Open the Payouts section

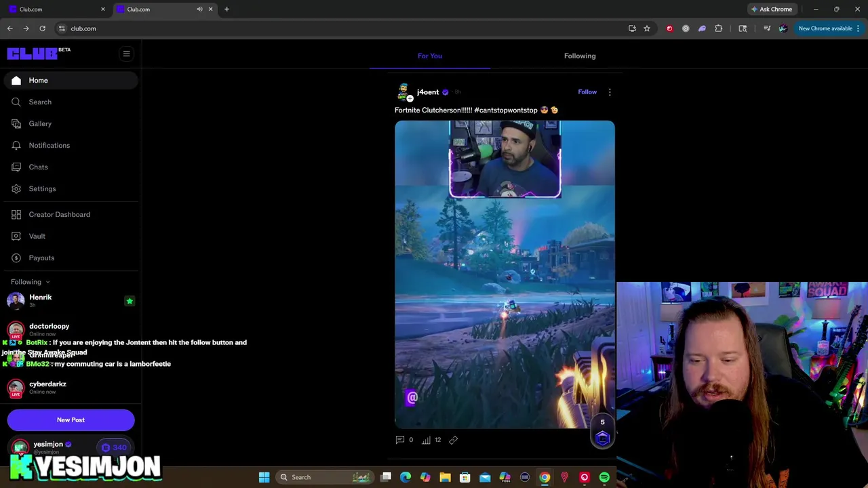(71, 258)
